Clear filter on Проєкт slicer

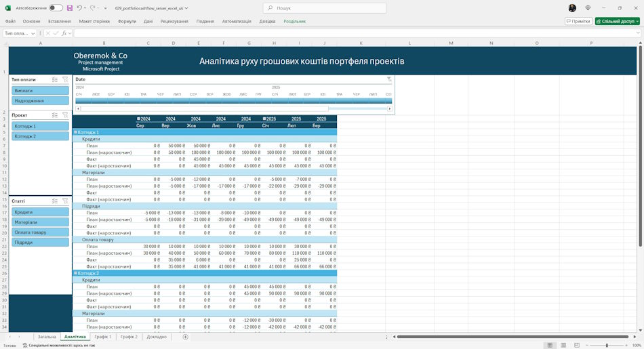(65, 115)
